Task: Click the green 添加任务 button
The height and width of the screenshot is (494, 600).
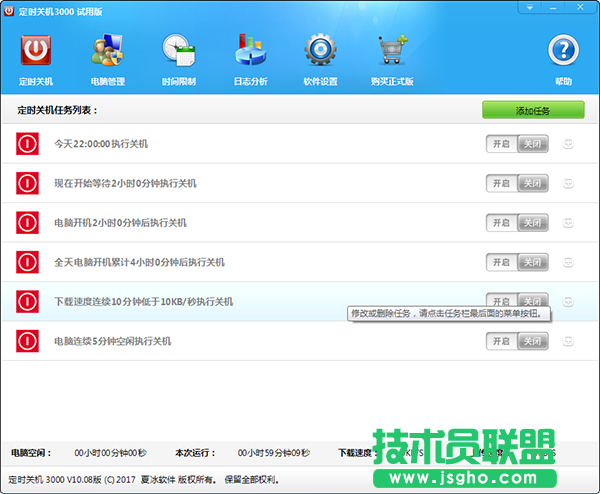Action: click(533, 110)
